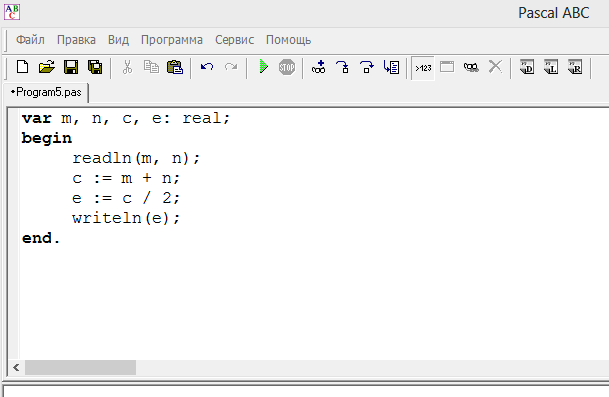Click the 'begin' keyword line
The image size is (609, 397).
47,139
